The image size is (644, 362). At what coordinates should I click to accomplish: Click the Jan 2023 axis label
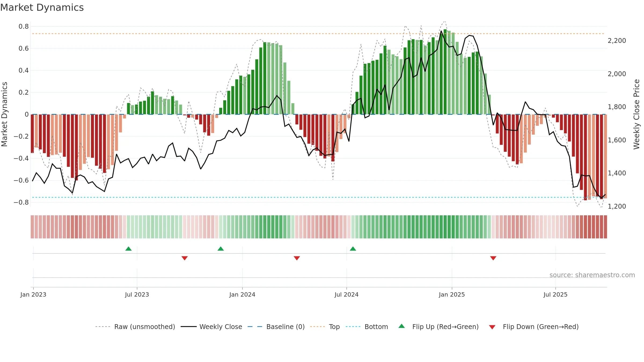pyautogui.click(x=33, y=294)
